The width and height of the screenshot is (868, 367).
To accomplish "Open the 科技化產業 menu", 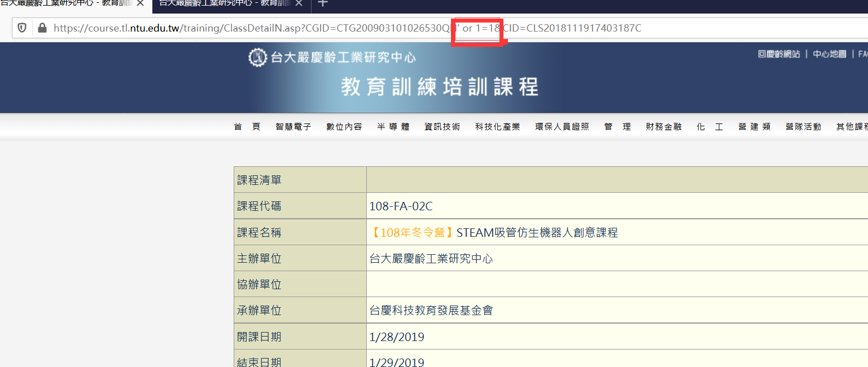I will [x=498, y=127].
